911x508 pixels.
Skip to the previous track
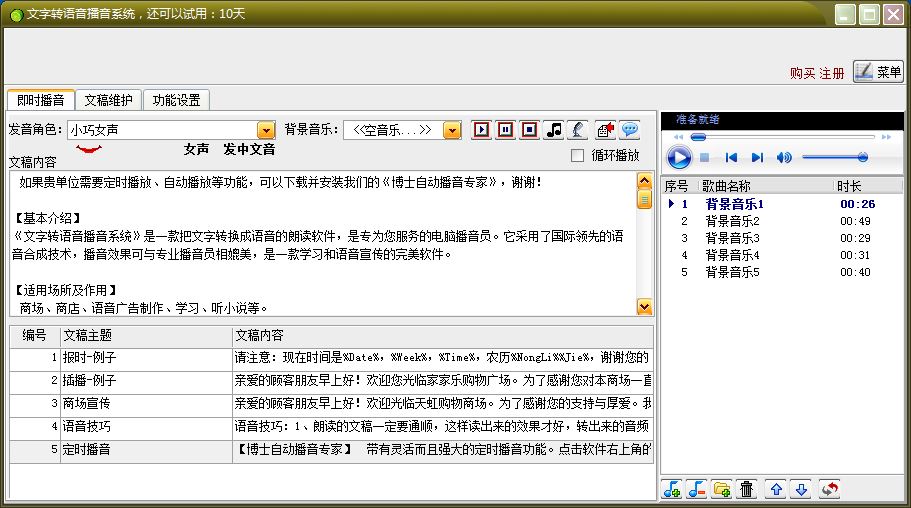coord(731,158)
